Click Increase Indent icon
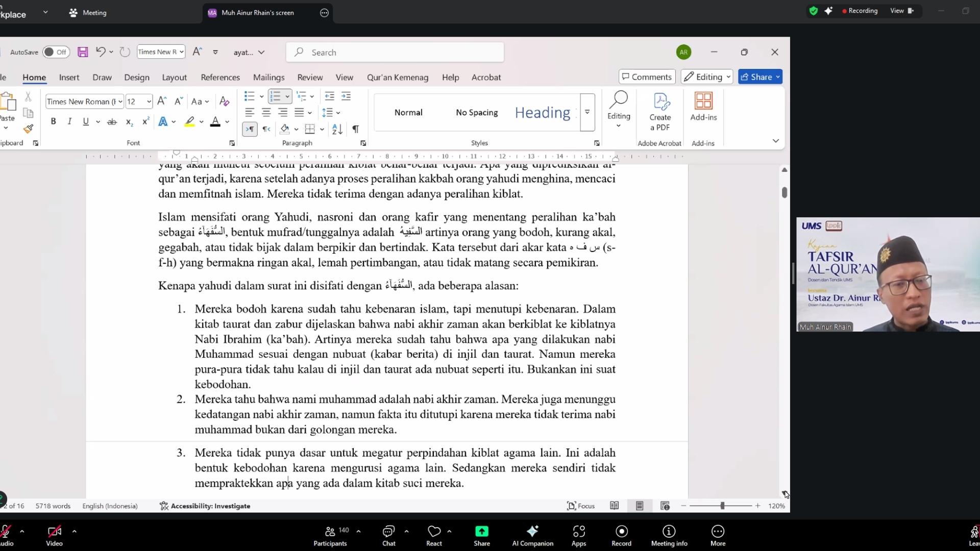The width and height of the screenshot is (980, 551). point(346,96)
